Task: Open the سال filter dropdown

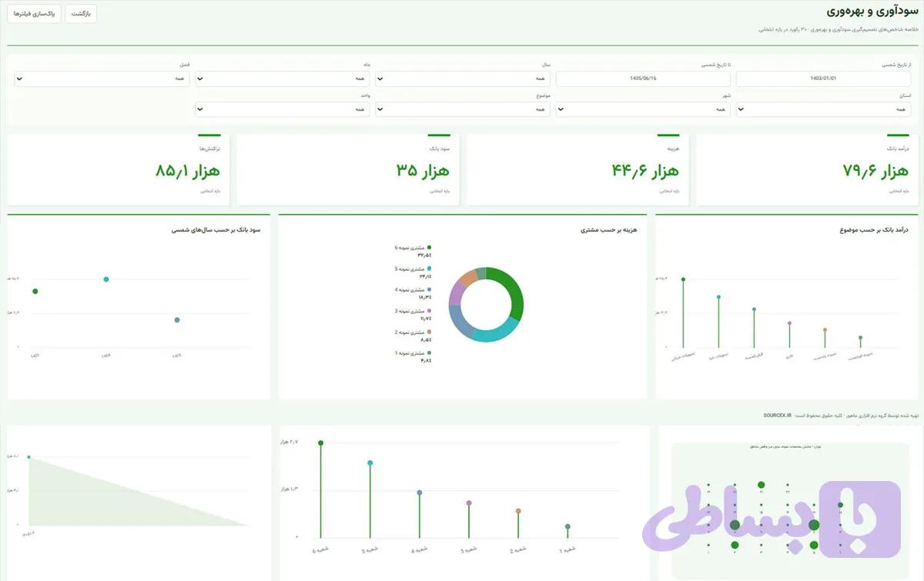Action: click(463, 78)
